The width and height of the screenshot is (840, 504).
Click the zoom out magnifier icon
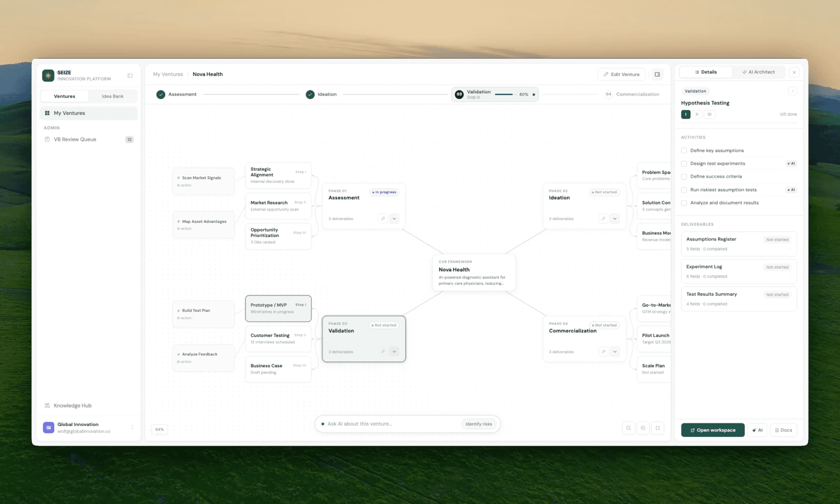tap(628, 428)
